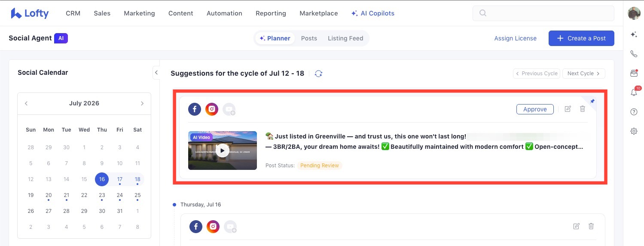644x246 pixels.
Task: Open the notifications bell icon
Action: [634, 92]
